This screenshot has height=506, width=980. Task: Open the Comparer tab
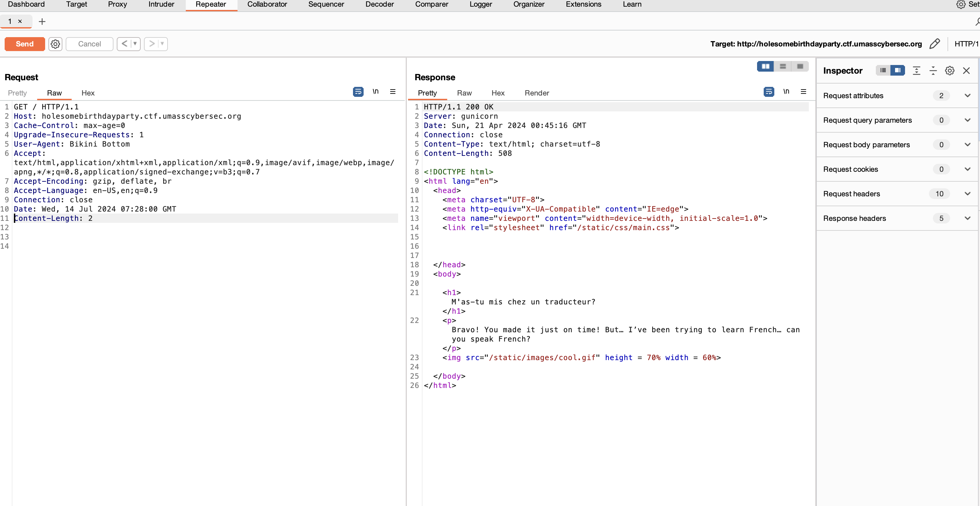[431, 5]
